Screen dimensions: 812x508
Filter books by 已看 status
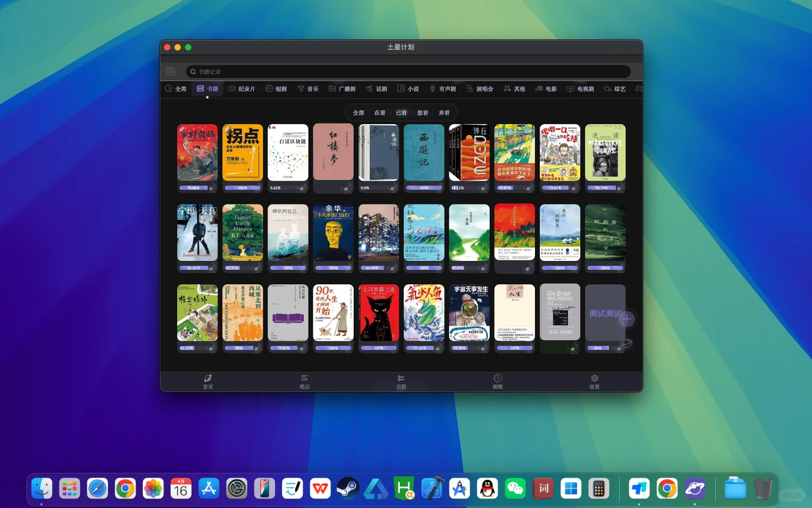coord(402,113)
